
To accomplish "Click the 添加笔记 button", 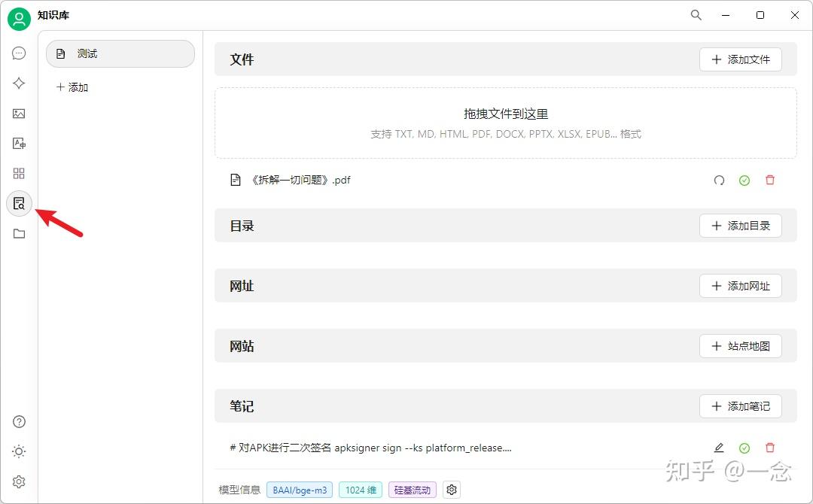I will tap(741, 406).
